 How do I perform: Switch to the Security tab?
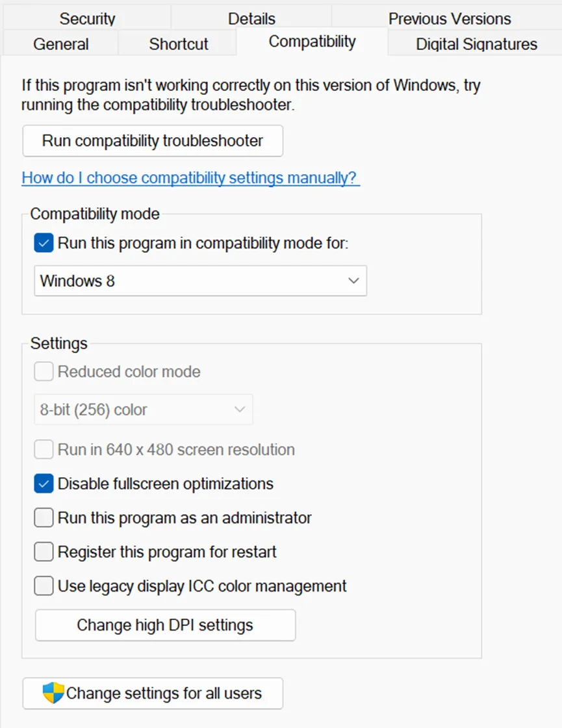coord(87,18)
